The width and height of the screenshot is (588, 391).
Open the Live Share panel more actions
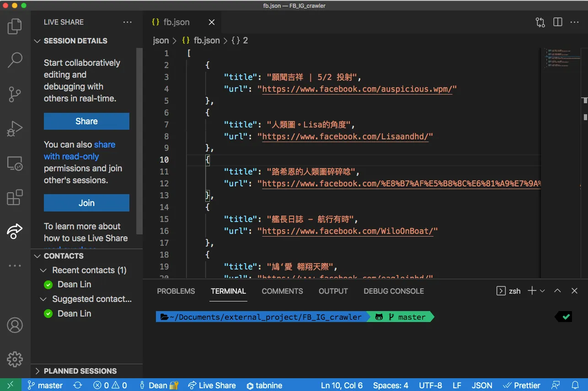pyautogui.click(x=128, y=22)
